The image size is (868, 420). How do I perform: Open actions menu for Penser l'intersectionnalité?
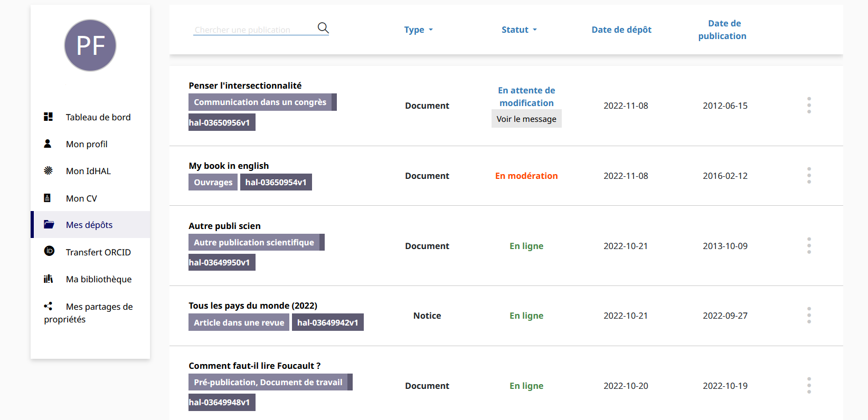[x=809, y=105]
